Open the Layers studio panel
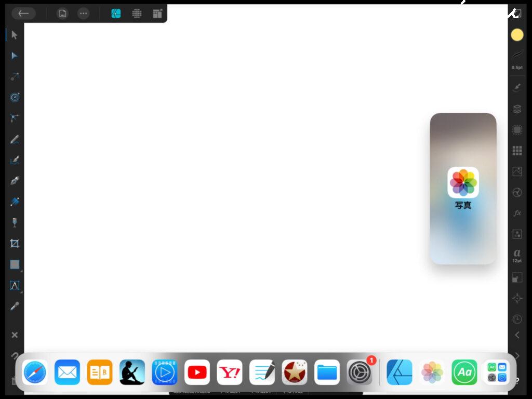Image resolution: width=532 pixels, height=399 pixels. tap(517, 109)
